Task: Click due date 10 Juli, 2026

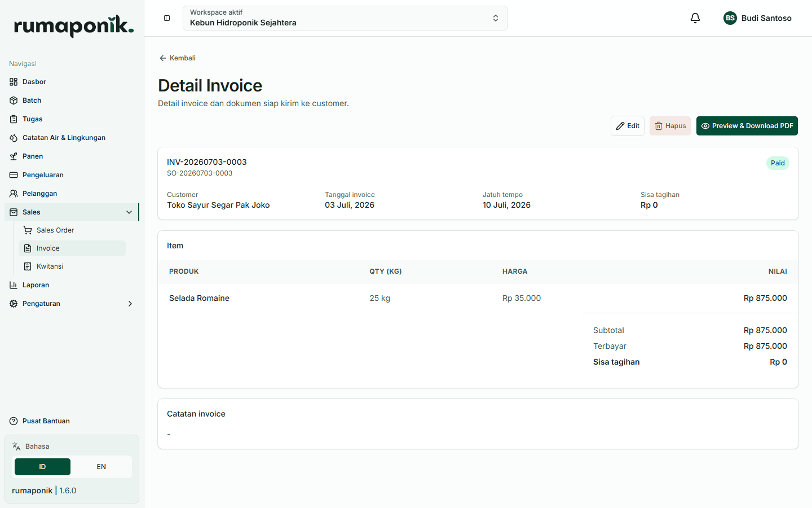Action: [506, 205]
